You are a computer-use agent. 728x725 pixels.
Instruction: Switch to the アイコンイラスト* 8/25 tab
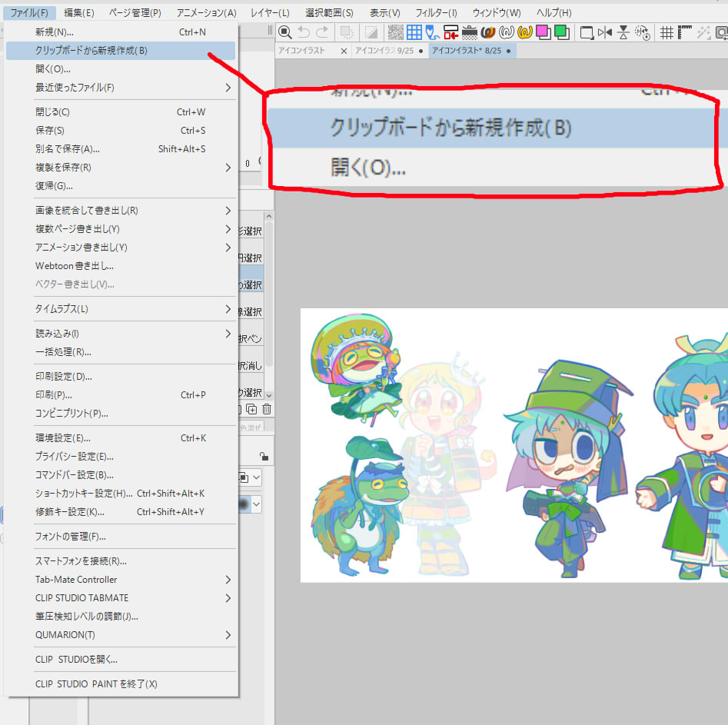coord(471,51)
